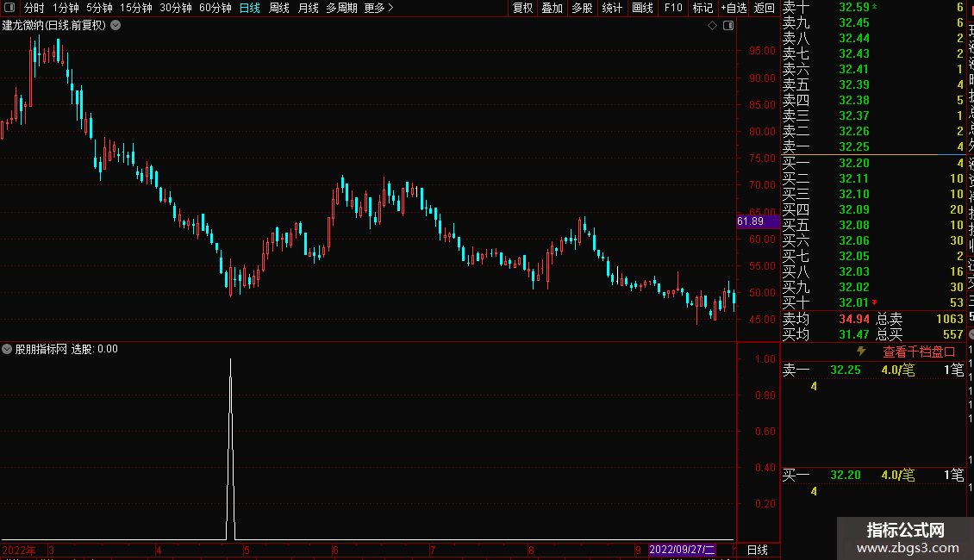
Task: Select the 60分钟 period
Action: pos(215,8)
